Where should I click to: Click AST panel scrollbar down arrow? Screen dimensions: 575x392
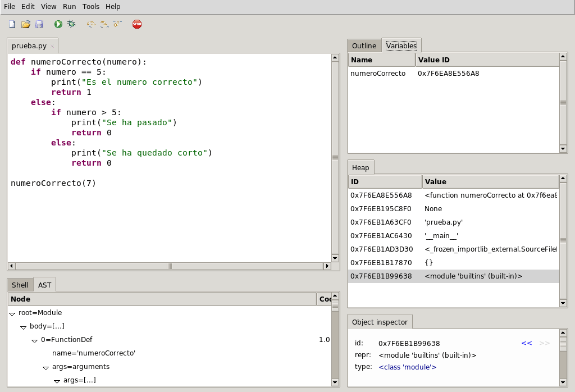[335, 382]
